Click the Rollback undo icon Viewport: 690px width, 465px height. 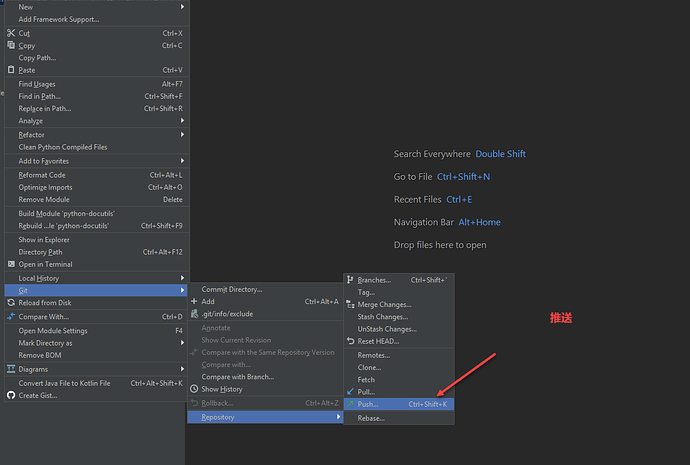point(194,403)
